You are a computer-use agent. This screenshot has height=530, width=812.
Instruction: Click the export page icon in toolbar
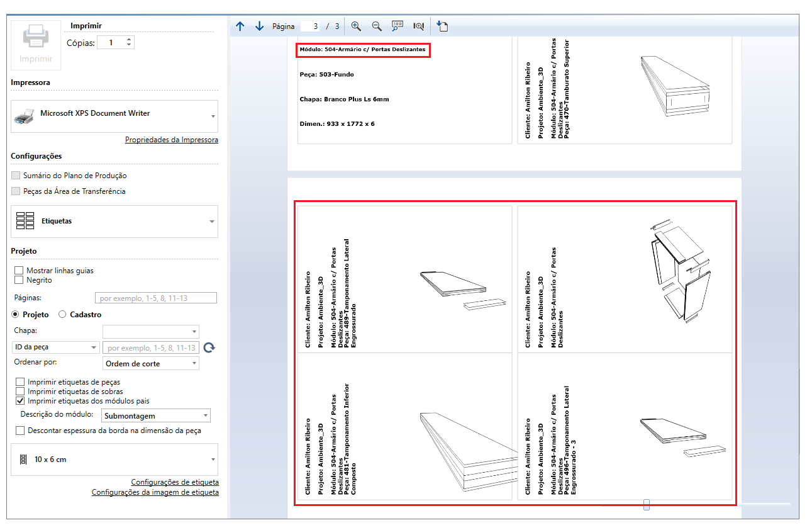[x=442, y=26]
